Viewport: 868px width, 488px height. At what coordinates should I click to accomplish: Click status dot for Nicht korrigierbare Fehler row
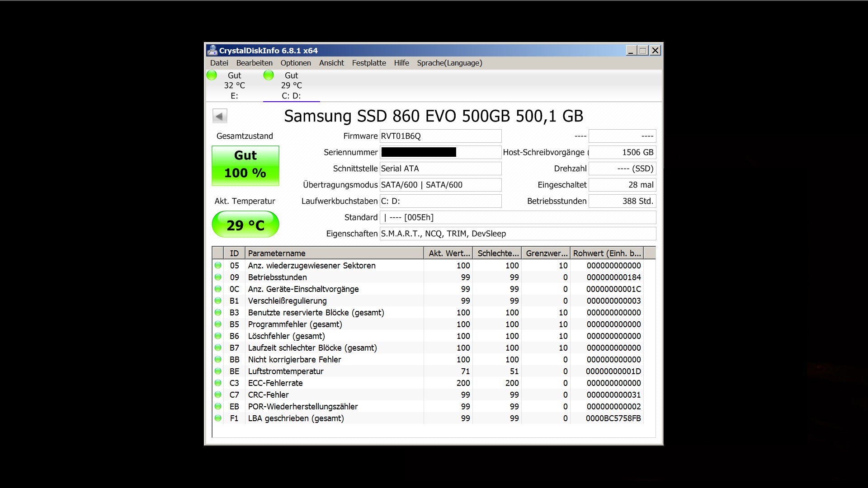pyautogui.click(x=218, y=360)
